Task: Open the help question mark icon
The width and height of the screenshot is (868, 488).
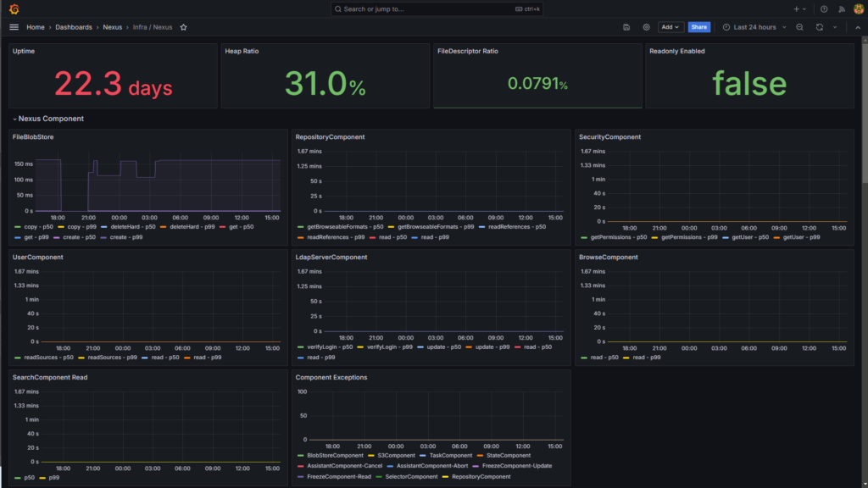Action: pos(824,8)
